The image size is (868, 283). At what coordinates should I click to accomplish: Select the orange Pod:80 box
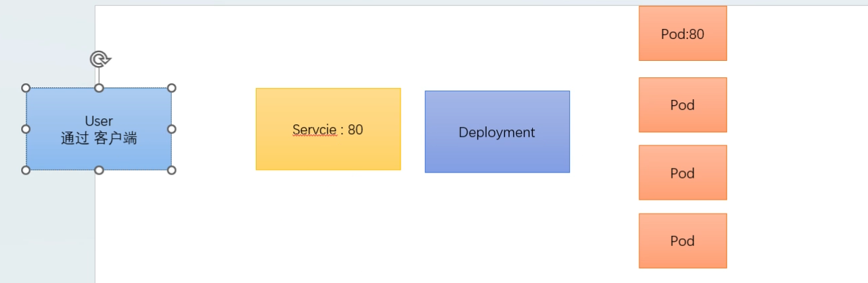coord(682,46)
